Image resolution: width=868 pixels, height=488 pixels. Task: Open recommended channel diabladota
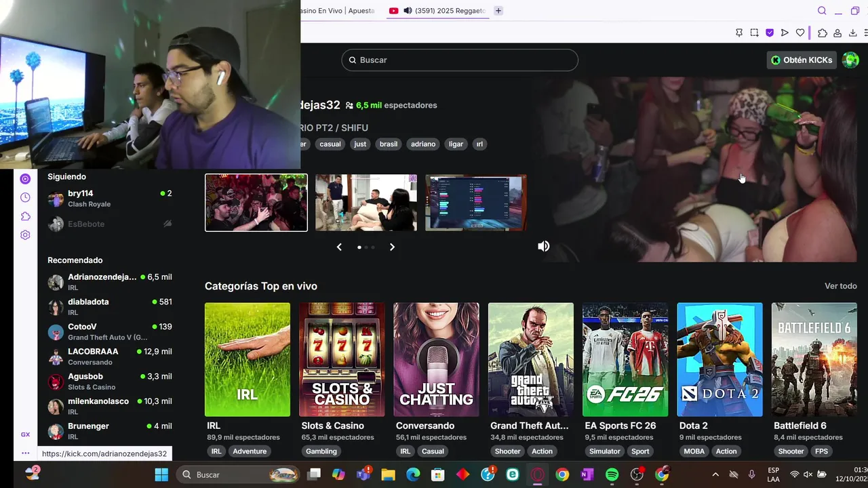(x=110, y=306)
